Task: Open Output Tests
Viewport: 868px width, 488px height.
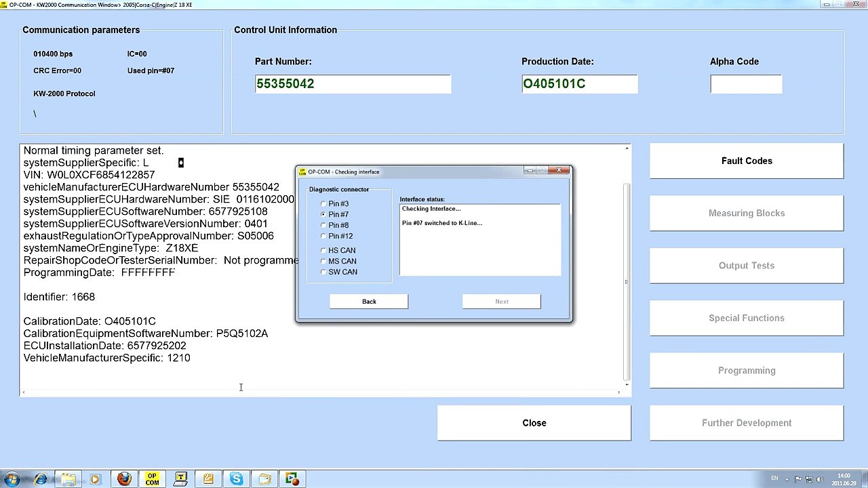Action: tap(747, 266)
